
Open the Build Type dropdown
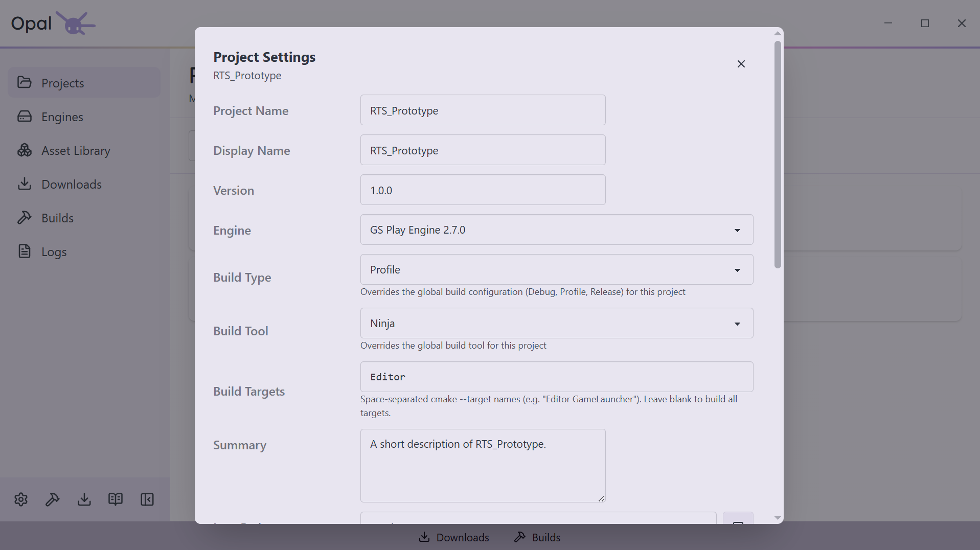tap(557, 269)
